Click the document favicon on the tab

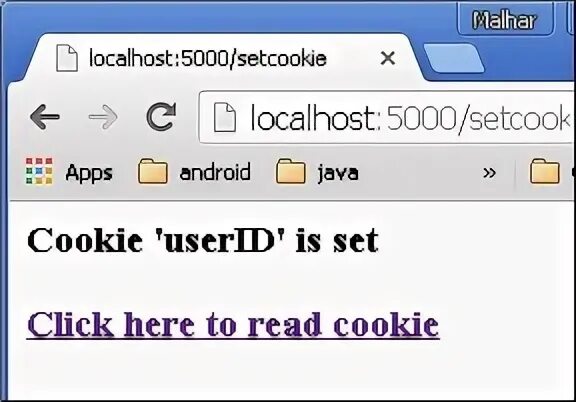67,58
